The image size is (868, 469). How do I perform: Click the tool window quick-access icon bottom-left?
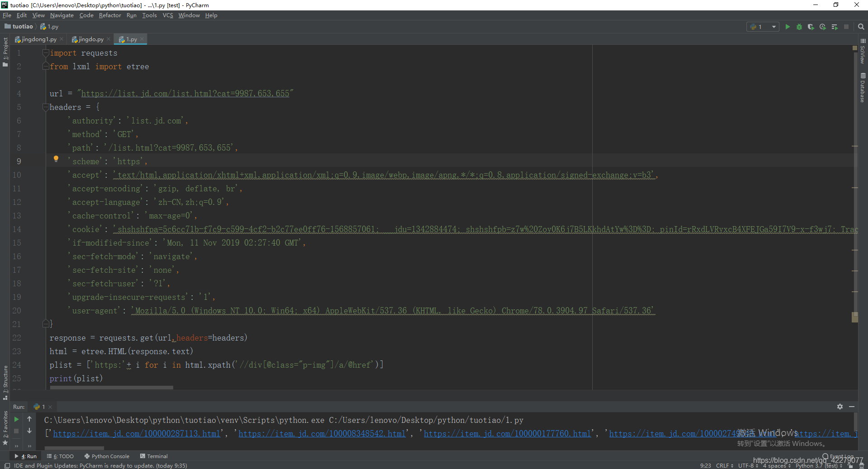[x=7, y=465]
